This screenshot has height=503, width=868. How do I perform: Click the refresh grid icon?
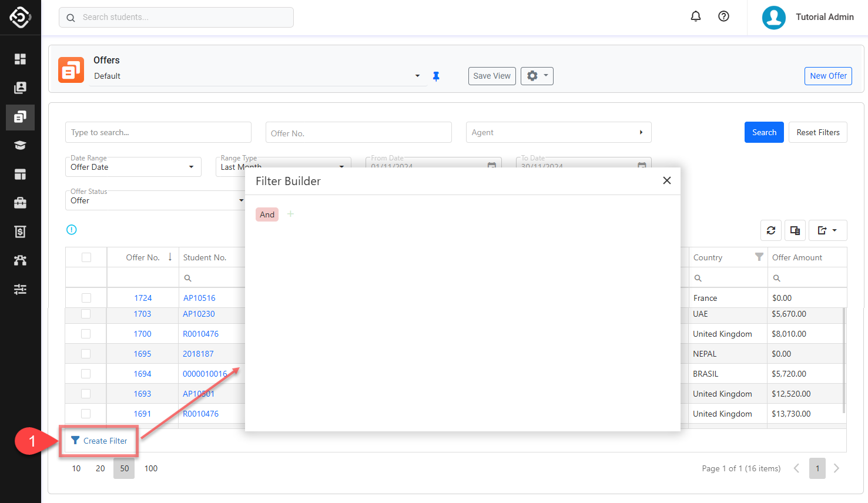(x=771, y=230)
